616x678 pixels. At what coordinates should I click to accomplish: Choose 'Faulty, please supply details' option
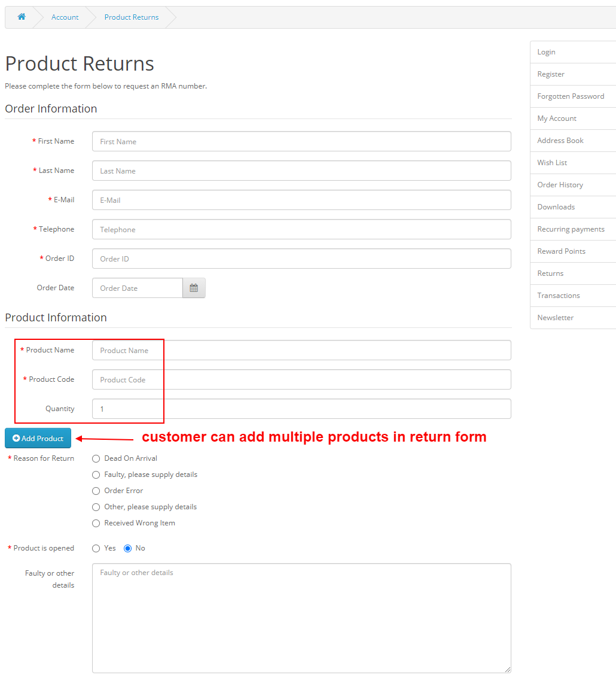coord(96,475)
